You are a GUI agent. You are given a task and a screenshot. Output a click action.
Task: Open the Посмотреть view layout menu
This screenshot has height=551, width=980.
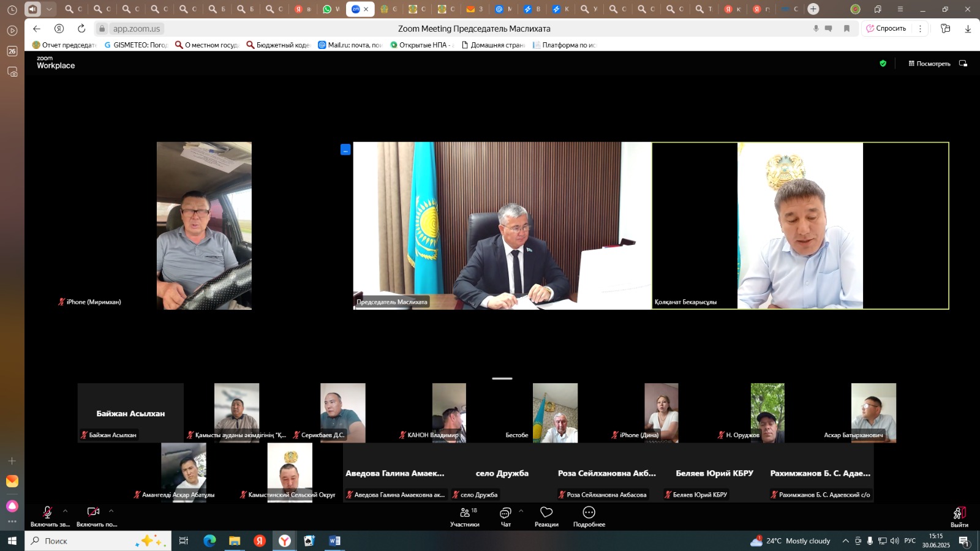tap(929, 64)
